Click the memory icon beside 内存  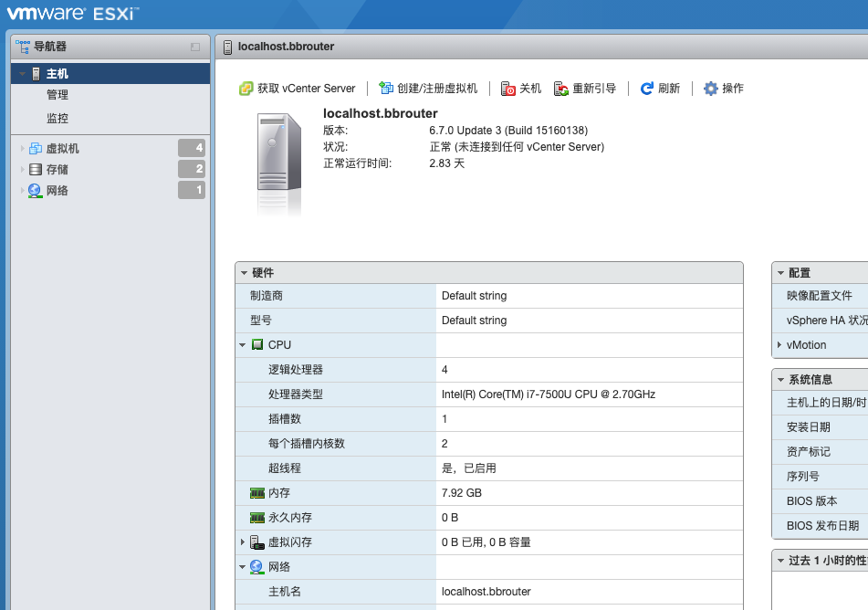click(257, 493)
